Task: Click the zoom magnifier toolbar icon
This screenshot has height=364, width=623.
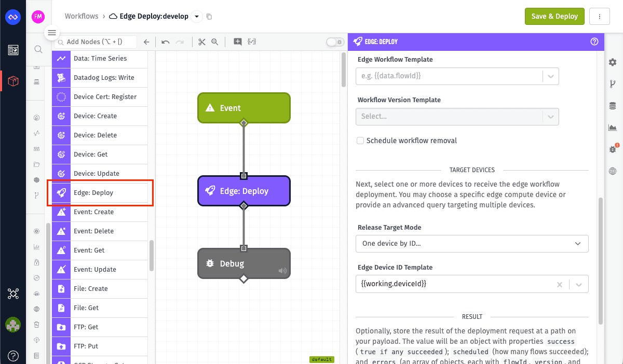Action: 214,42
